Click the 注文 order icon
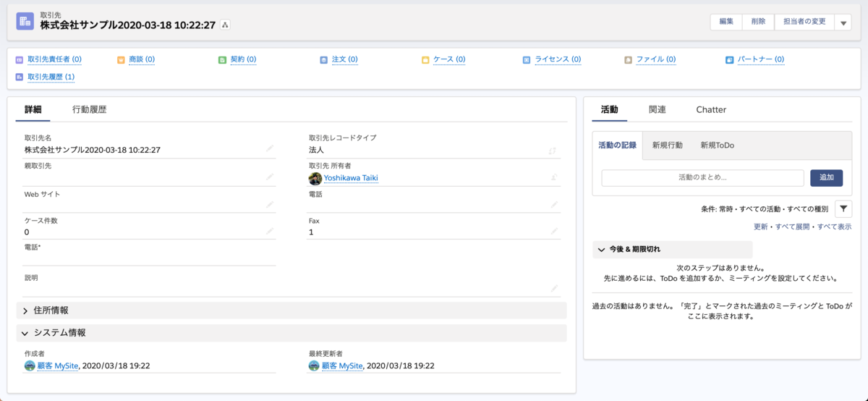The image size is (868, 401). pos(324,59)
